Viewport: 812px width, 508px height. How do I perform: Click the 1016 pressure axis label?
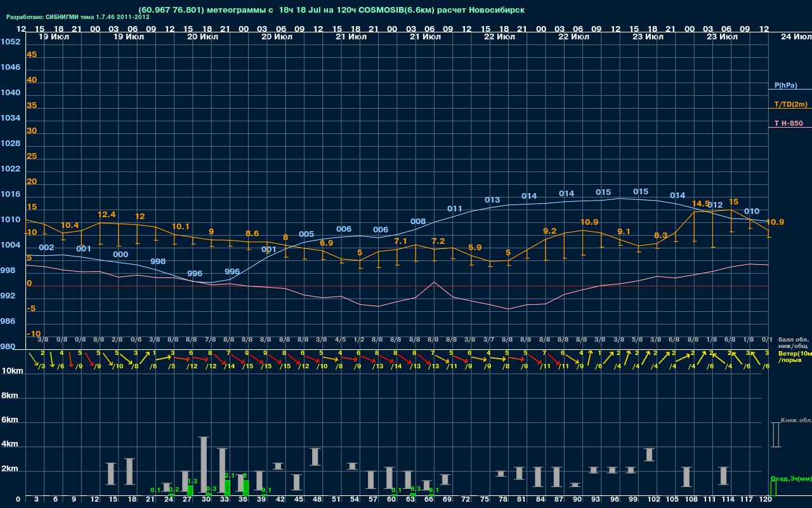tap(10, 194)
